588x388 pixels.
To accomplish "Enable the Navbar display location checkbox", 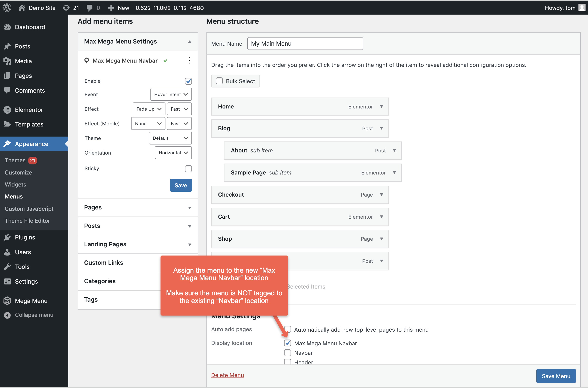I will 287,353.
